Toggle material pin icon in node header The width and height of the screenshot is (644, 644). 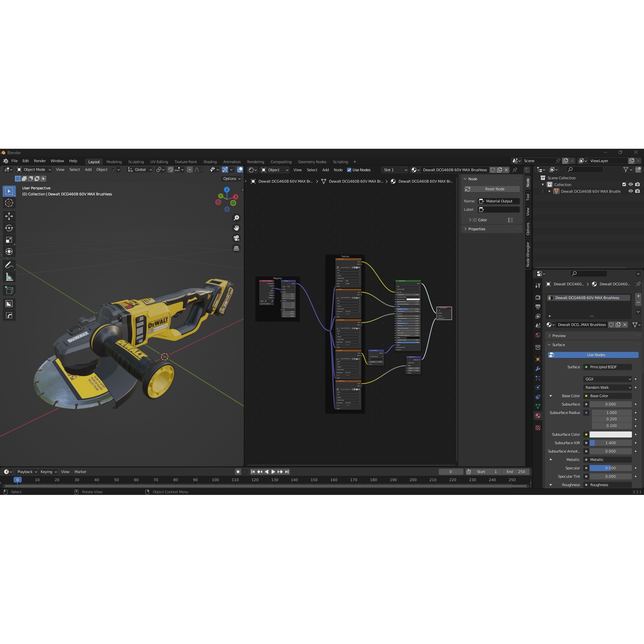(515, 170)
